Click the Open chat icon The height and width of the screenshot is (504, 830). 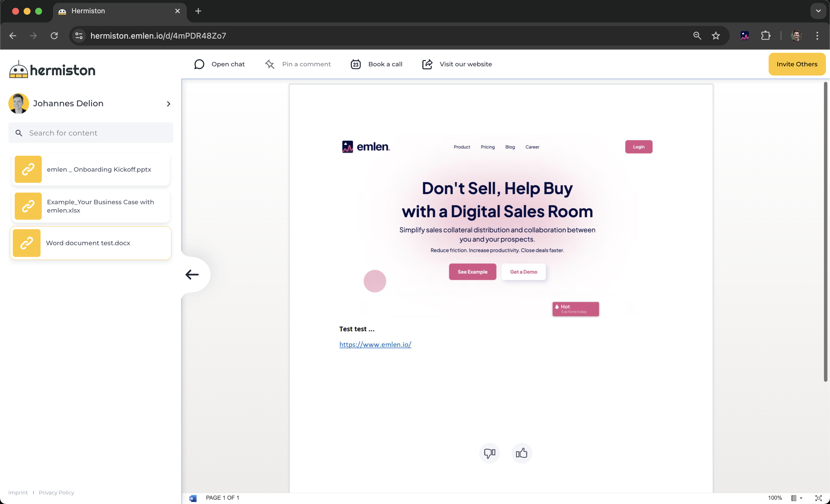[199, 64]
